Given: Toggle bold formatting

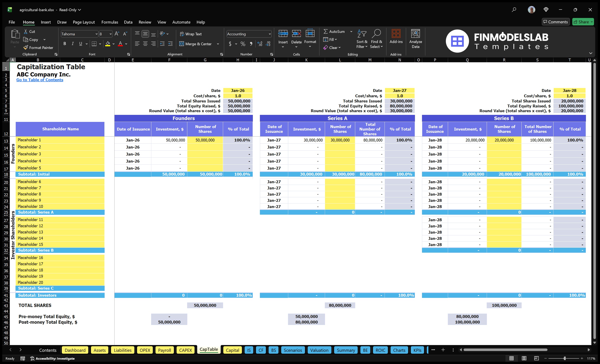Looking at the screenshot, I should 65,44.
